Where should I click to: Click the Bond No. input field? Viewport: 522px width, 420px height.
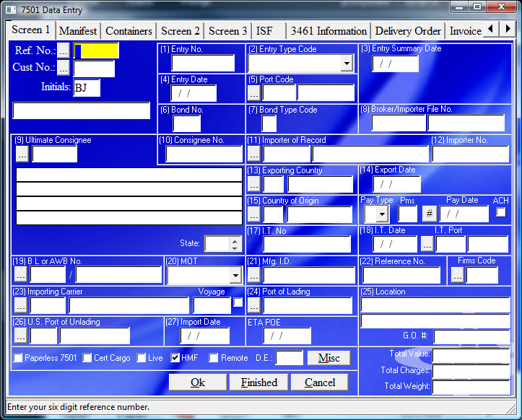click(x=187, y=123)
